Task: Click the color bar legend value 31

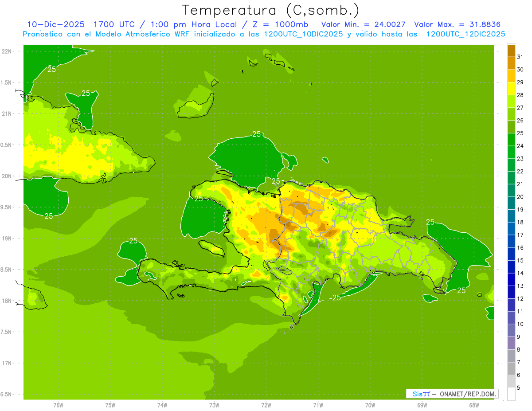Action: [x=520, y=57]
